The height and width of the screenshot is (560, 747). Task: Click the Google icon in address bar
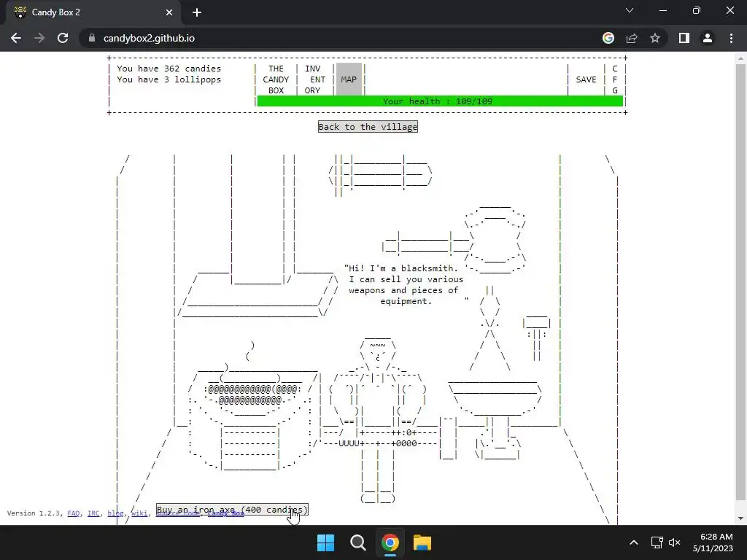(x=608, y=38)
